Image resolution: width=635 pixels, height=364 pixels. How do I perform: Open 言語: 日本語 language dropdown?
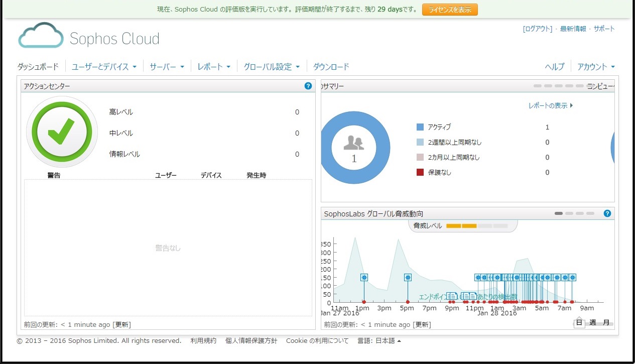click(379, 340)
